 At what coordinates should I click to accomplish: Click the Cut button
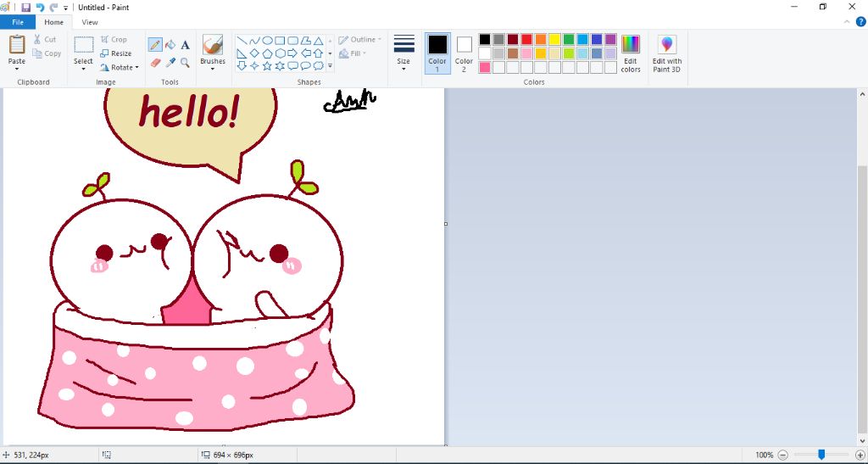(x=44, y=39)
